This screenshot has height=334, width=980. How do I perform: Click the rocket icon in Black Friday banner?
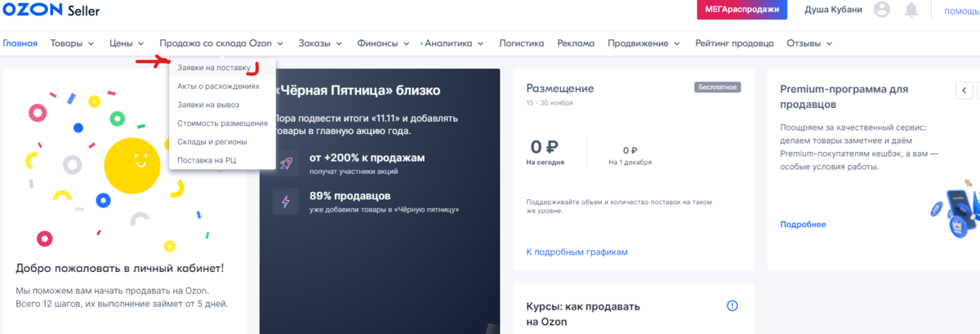286,163
